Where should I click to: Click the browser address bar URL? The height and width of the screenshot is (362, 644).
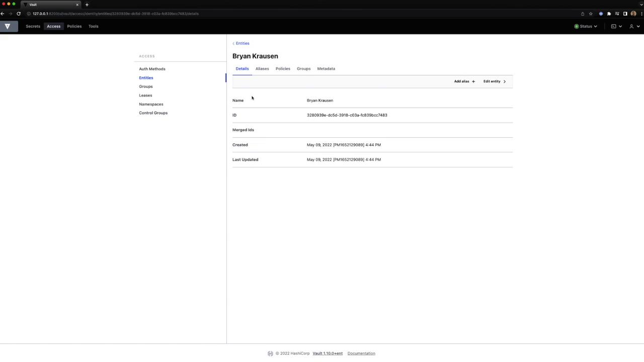click(116, 14)
